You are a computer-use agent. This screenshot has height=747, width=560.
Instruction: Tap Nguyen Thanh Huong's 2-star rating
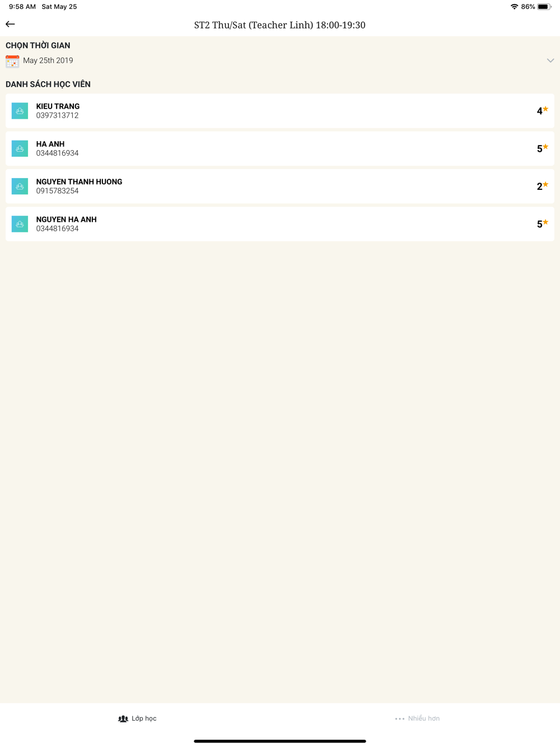[542, 186]
